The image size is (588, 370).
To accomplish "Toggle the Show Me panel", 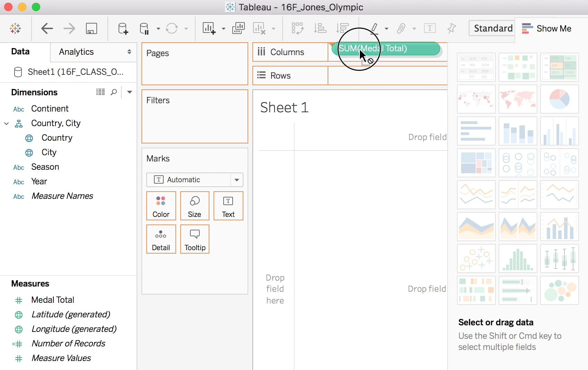I will point(547,28).
